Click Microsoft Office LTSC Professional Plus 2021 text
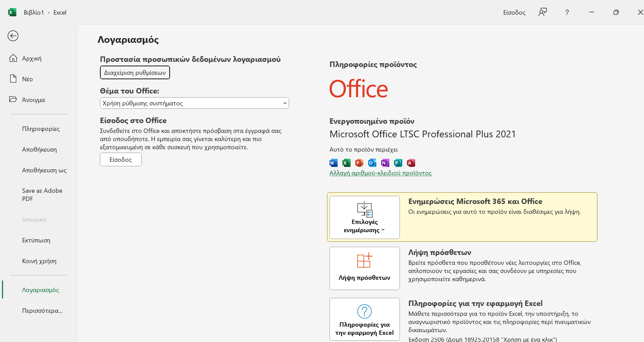 pyautogui.click(x=423, y=134)
